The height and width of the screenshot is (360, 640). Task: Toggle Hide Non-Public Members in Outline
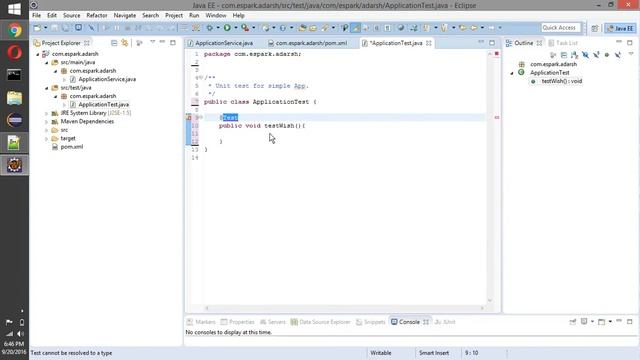pyautogui.click(x=607, y=55)
